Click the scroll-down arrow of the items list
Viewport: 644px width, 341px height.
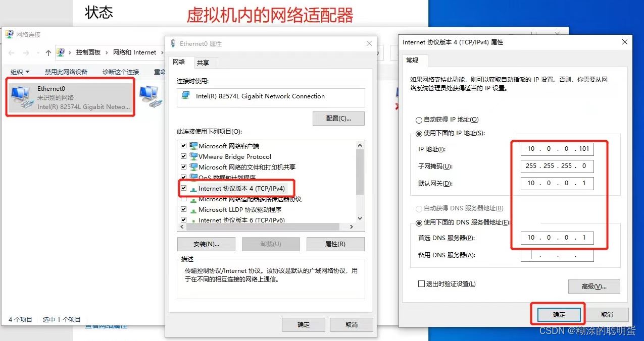tap(360, 218)
